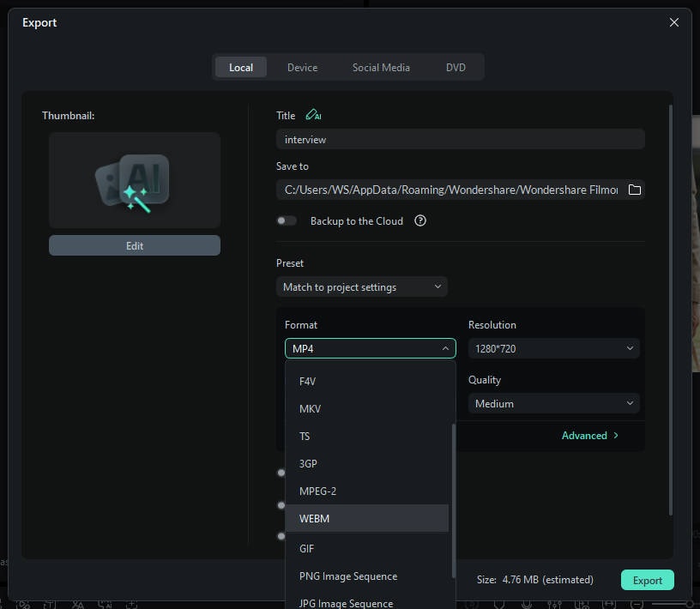This screenshot has height=609, width=700.
Task: Switch to the DVD tab
Action: 456,67
